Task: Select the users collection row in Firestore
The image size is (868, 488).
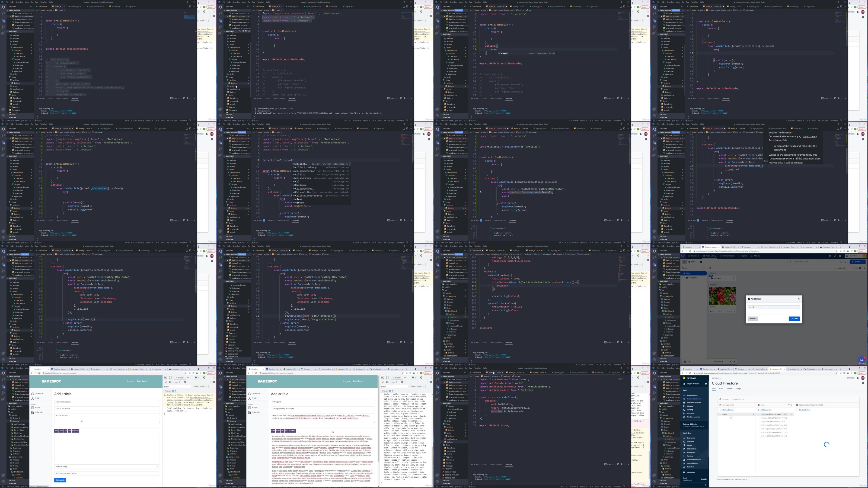Action: tap(737, 415)
